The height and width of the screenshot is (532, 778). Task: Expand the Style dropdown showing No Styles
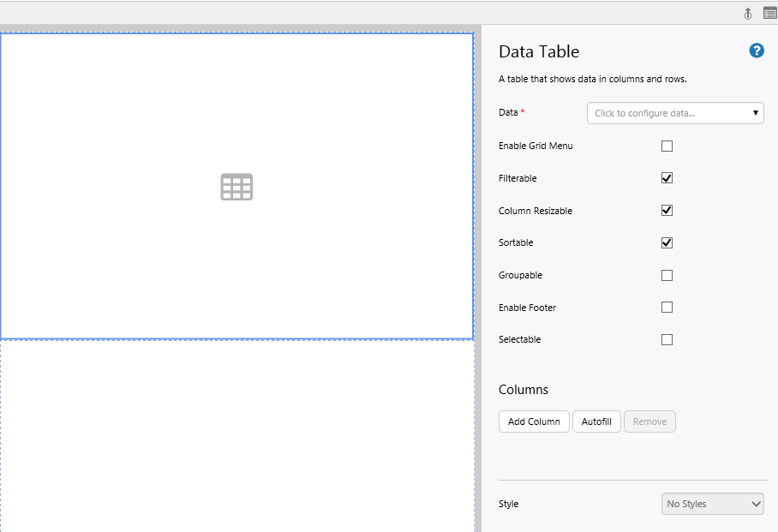[x=712, y=504]
